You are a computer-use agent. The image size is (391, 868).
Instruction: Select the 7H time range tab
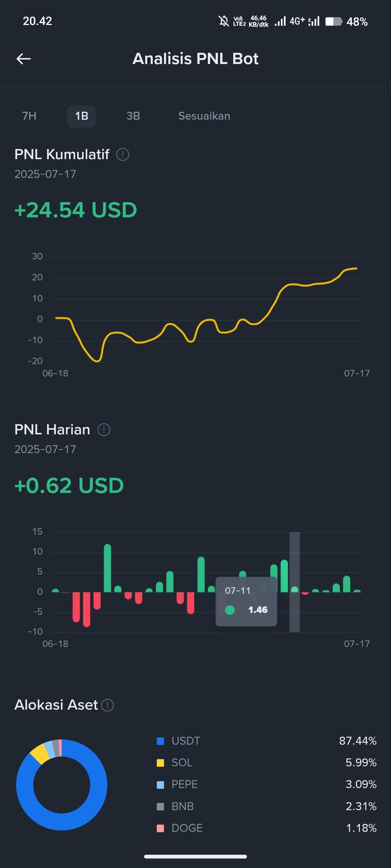point(29,116)
